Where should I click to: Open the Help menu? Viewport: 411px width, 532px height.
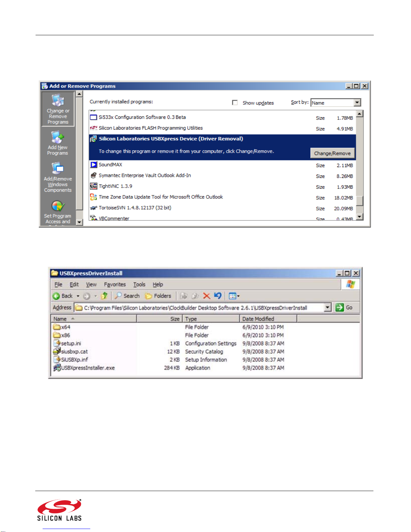[158, 285]
